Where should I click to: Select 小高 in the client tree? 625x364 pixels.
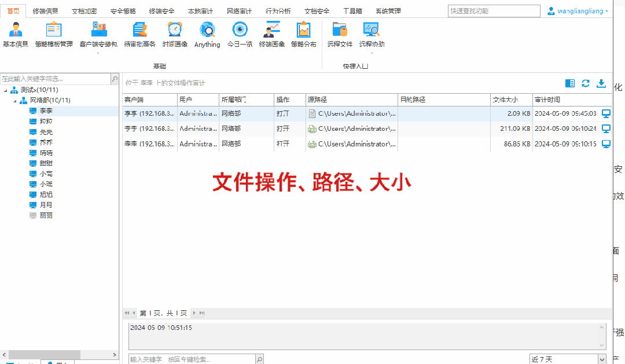[46, 174]
